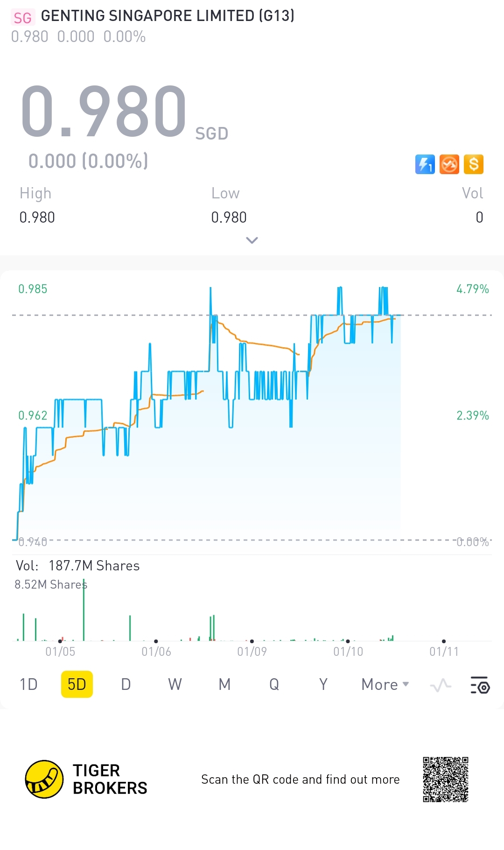Tap the yellow dollar sign icon

(474, 164)
